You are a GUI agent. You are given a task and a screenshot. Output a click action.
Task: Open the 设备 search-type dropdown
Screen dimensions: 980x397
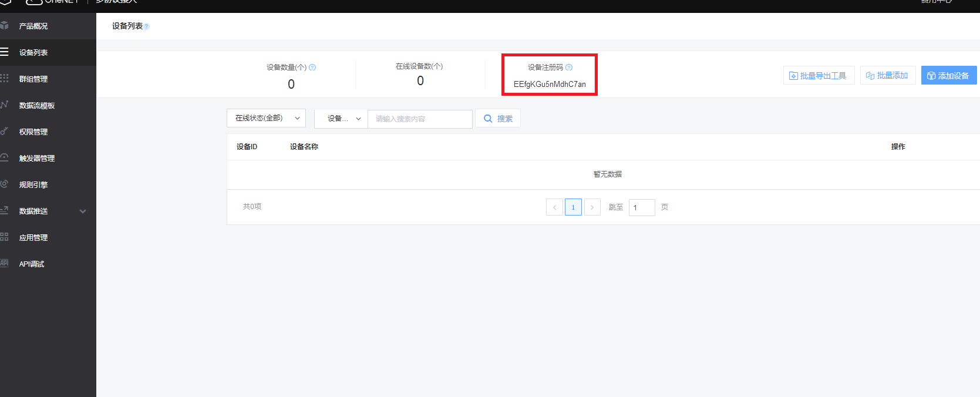(341, 119)
